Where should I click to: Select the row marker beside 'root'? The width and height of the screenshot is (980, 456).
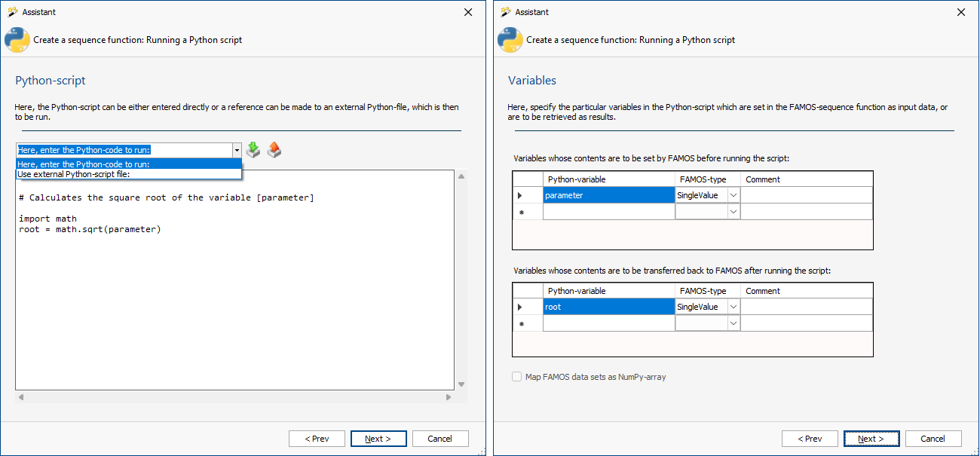tap(519, 308)
